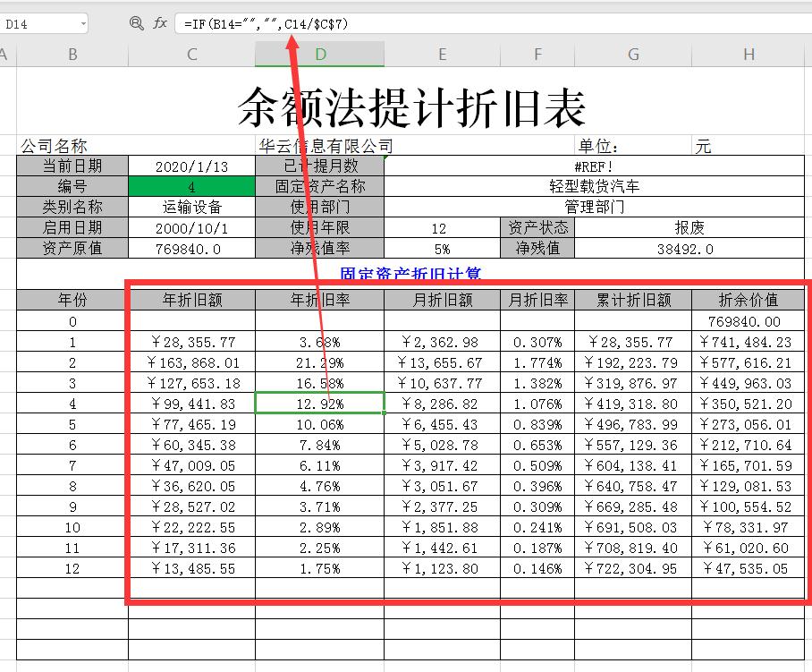Select the date cell showing 2020/1/13
The width and height of the screenshot is (812, 672).
coord(190,166)
